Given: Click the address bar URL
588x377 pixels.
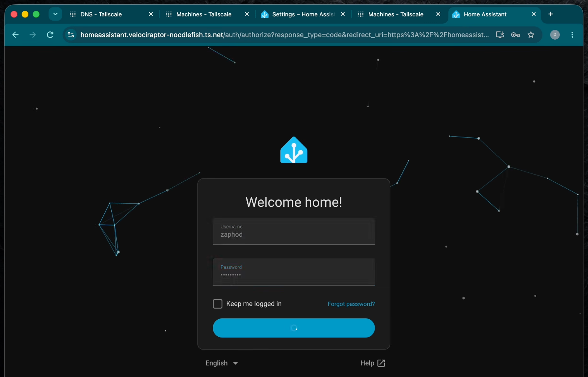Looking at the screenshot, I should click(285, 35).
